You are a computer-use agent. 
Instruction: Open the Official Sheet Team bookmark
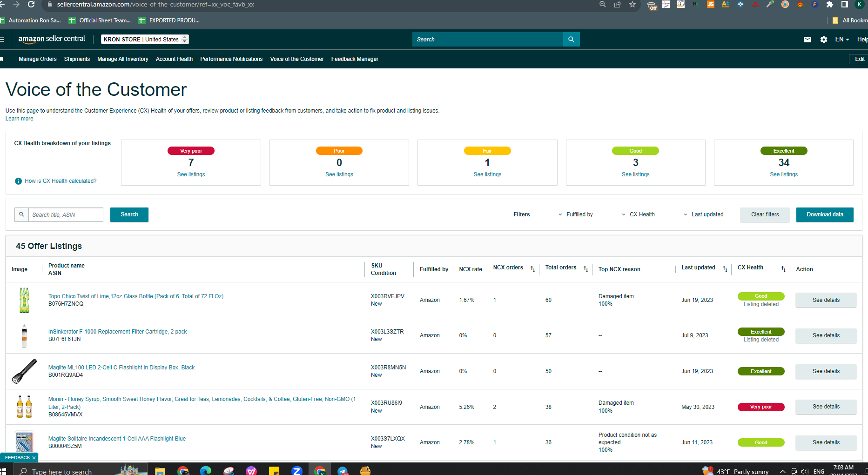[100, 20]
